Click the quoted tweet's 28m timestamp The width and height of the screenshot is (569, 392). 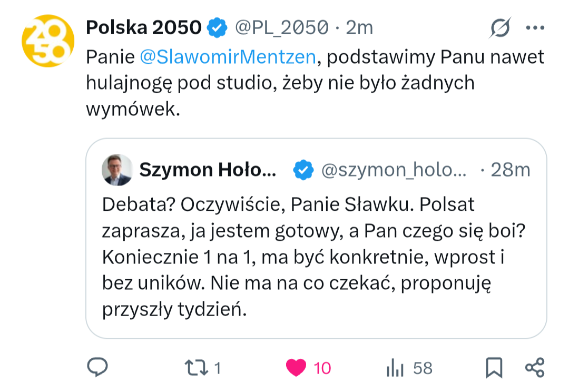(x=510, y=170)
